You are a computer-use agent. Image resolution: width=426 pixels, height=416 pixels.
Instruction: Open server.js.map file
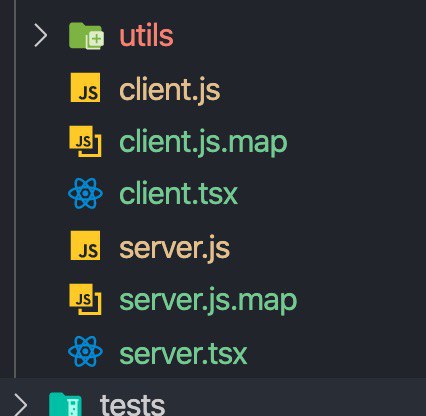coord(208,301)
